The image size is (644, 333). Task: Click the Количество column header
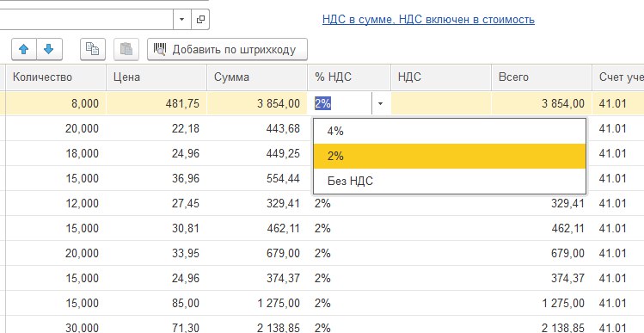click(56, 77)
